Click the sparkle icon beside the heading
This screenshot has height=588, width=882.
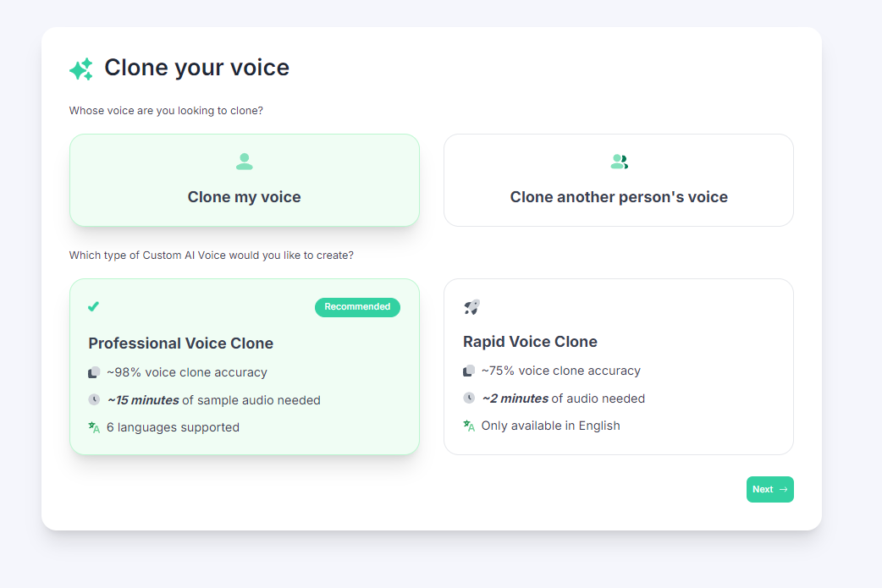[80, 68]
